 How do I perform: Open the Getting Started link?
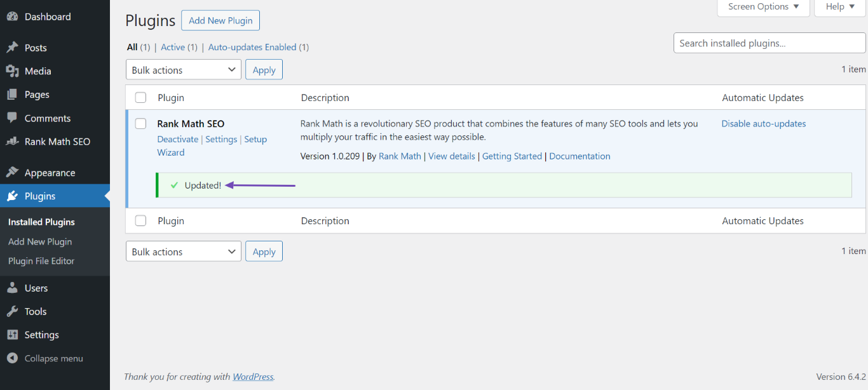pos(512,156)
